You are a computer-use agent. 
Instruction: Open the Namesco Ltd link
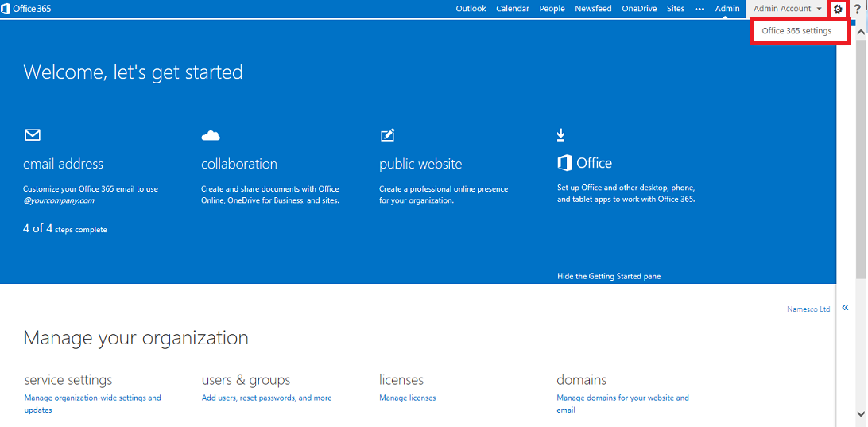(808, 309)
